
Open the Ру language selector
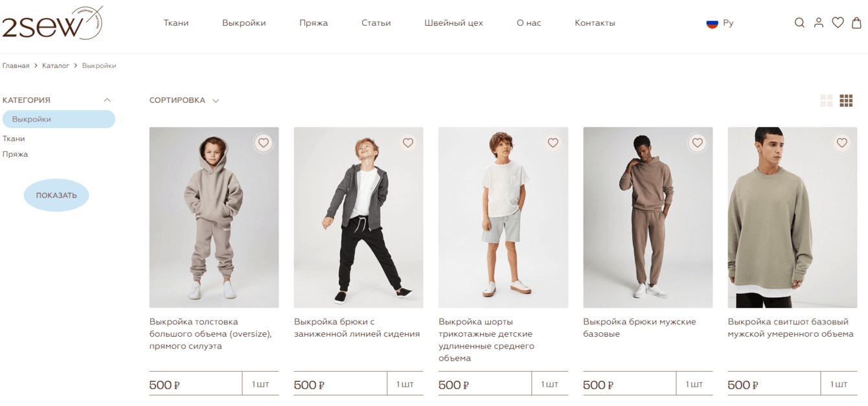coord(720,23)
